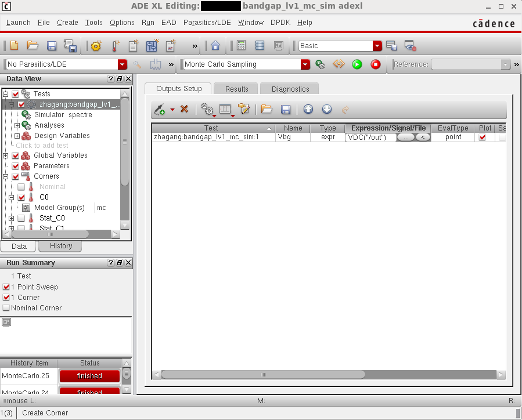Click the red stop simulation button
Viewport: 522px width, 420px height.
pos(376,64)
